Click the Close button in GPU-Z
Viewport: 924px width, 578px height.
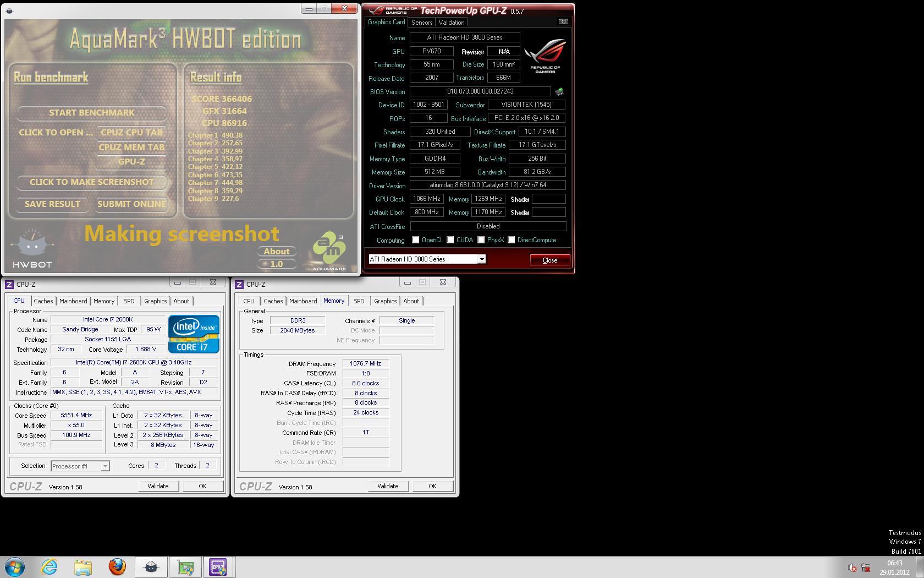(x=550, y=260)
